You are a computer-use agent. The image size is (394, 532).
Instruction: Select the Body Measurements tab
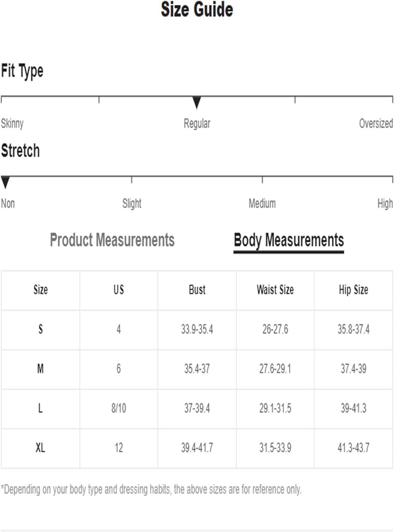coord(288,240)
